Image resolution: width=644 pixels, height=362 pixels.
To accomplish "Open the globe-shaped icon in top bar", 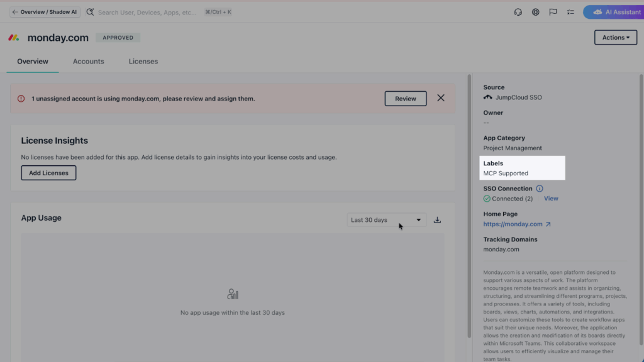I will pos(536,12).
